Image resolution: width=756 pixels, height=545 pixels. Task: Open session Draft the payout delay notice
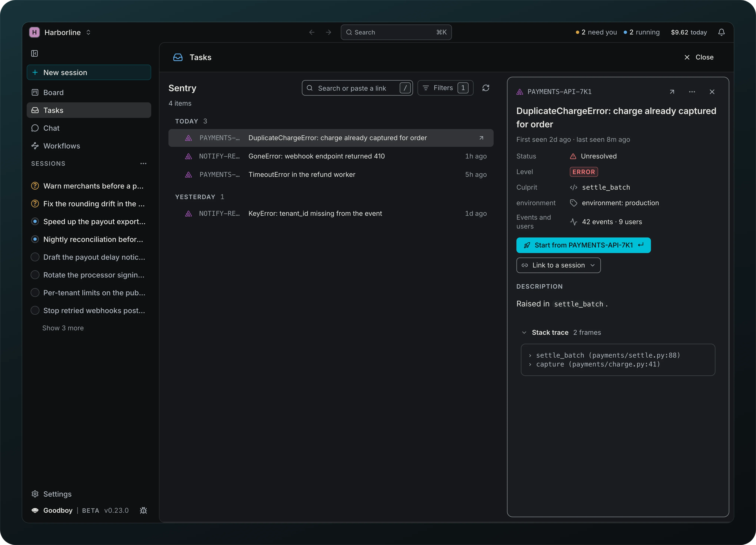click(89, 257)
